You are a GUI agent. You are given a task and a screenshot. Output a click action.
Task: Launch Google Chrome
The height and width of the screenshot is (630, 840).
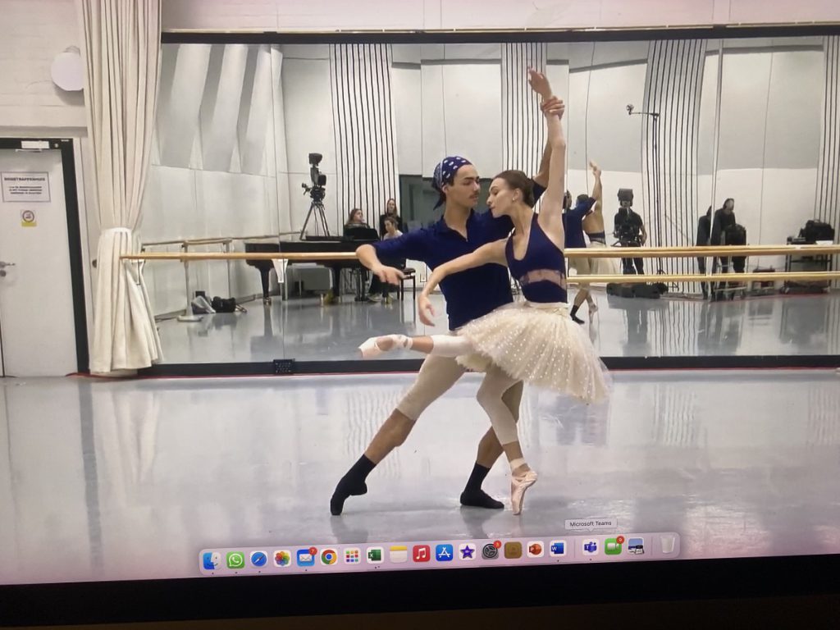click(328, 557)
